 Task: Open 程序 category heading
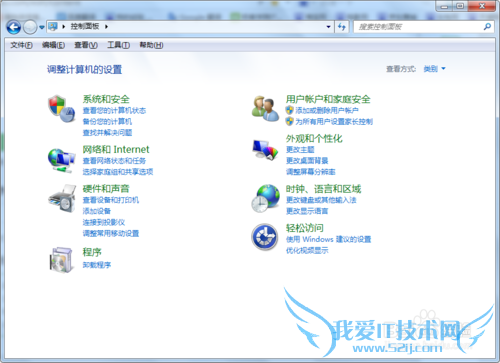coord(92,252)
